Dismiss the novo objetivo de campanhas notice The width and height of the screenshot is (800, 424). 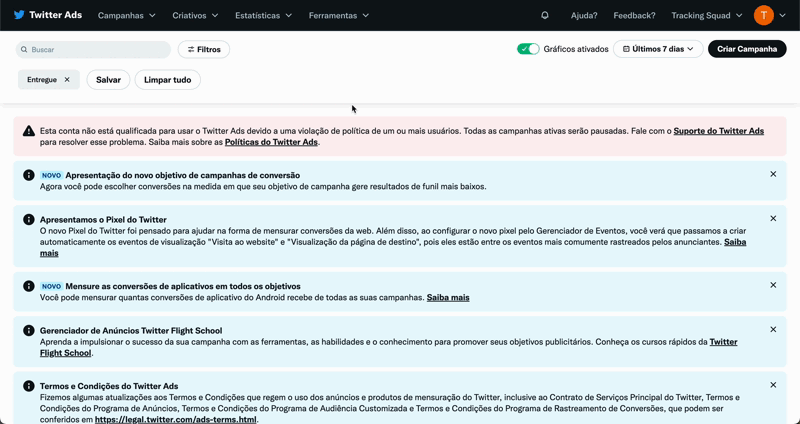pos(773,174)
